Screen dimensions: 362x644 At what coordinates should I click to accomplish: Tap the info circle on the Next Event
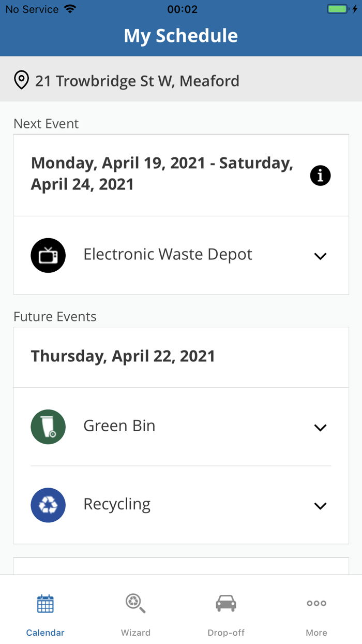[x=320, y=175]
